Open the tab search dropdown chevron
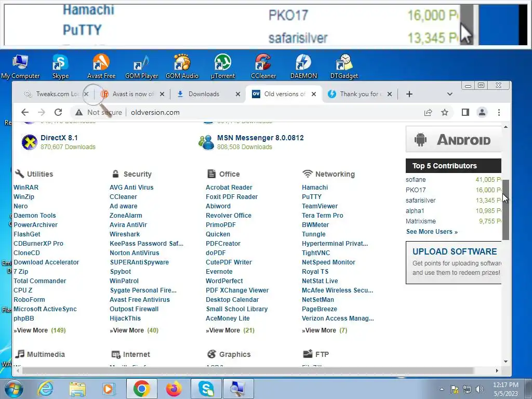The height and width of the screenshot is (399, 532). (449, 94)
